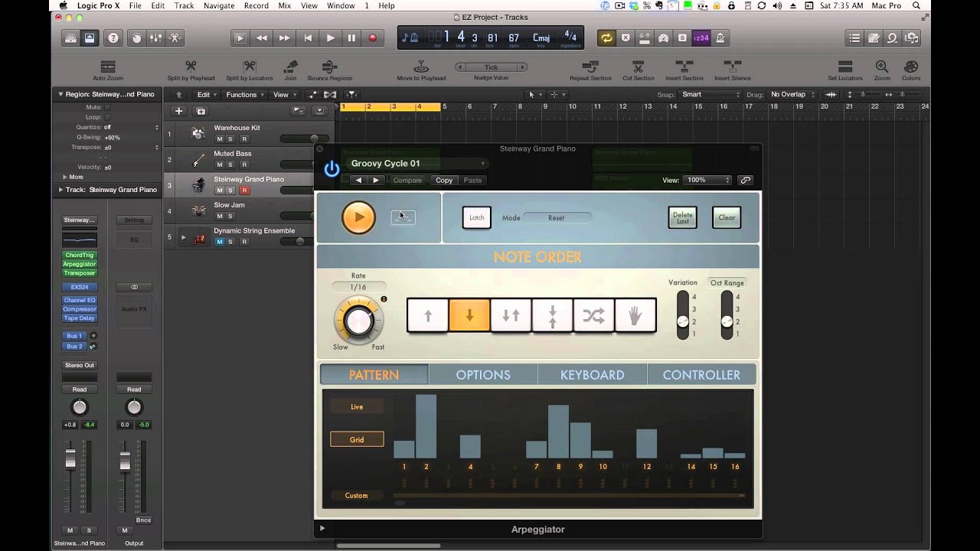Click the Rate knob
The width and height of the screenshot is (980, 551).
click(358, 321)
